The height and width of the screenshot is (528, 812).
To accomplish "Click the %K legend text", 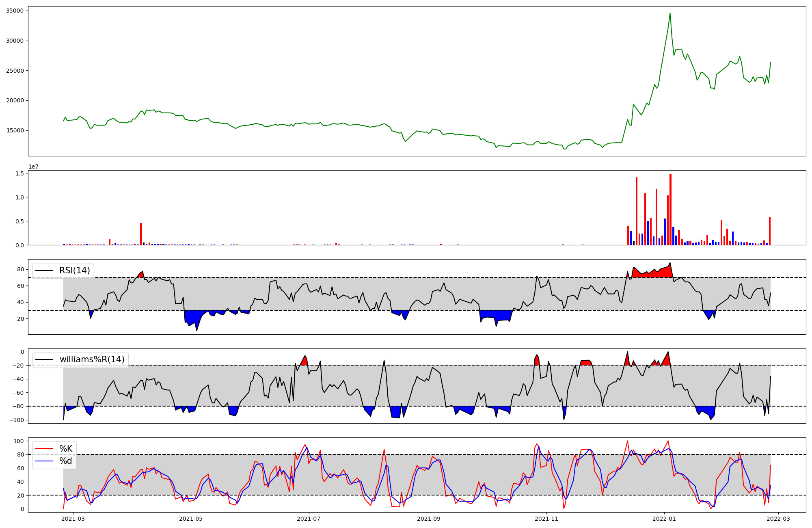I will point(66,449).
